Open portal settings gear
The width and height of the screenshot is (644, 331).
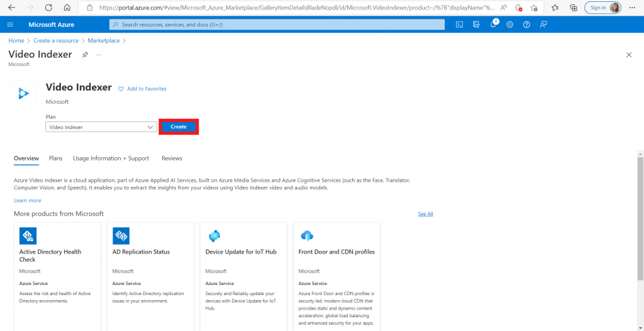point(510,25)
